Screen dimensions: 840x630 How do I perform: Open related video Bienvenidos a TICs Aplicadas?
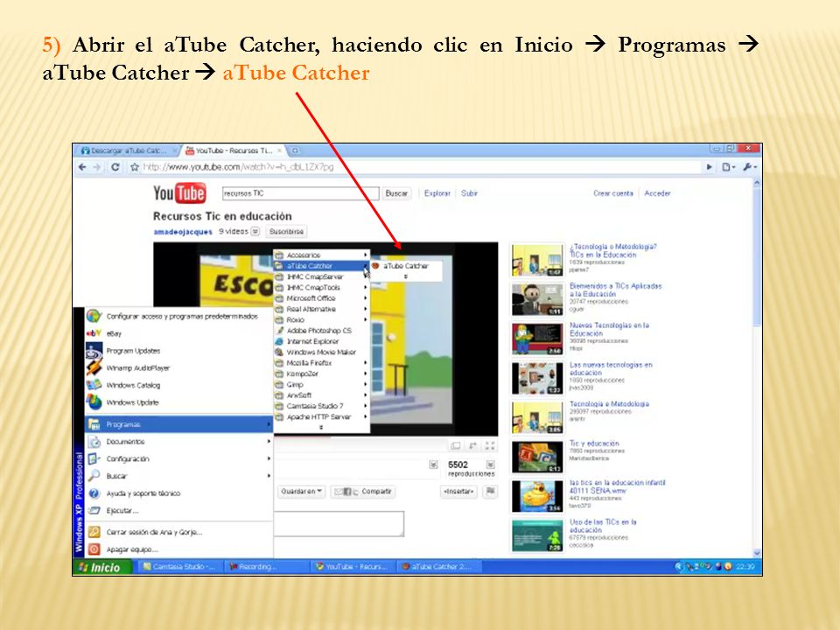615,290
